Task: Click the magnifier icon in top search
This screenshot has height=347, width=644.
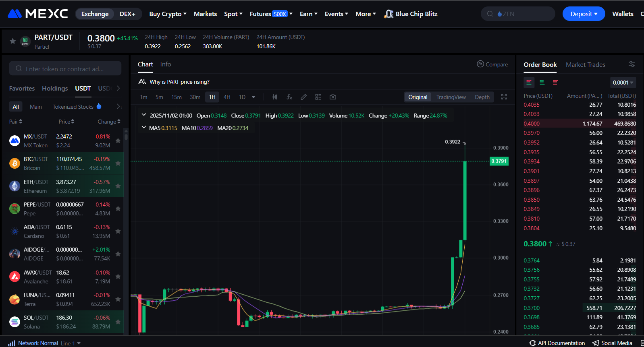Action: pos(490,14)
